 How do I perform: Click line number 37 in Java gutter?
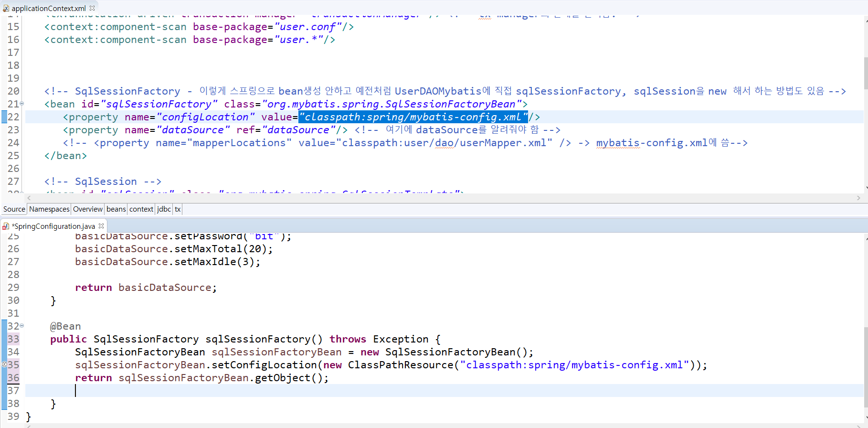point(13,391)
